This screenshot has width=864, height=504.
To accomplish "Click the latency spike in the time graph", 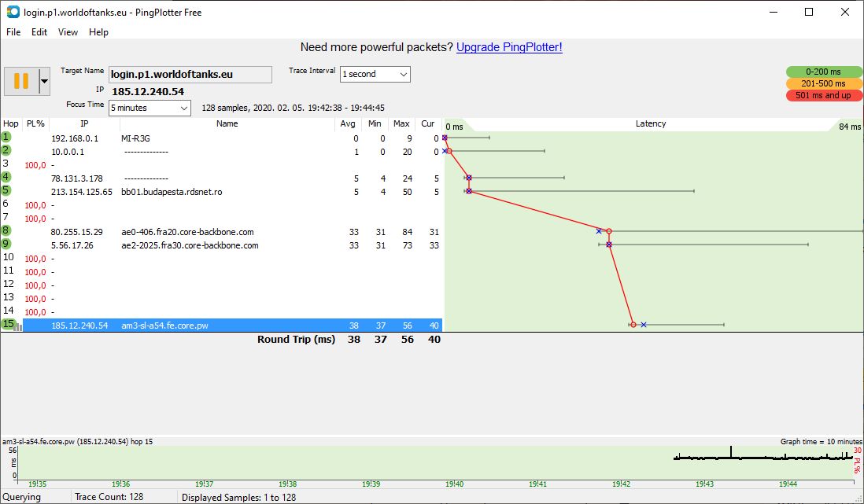I will click(x=731, y=451).
